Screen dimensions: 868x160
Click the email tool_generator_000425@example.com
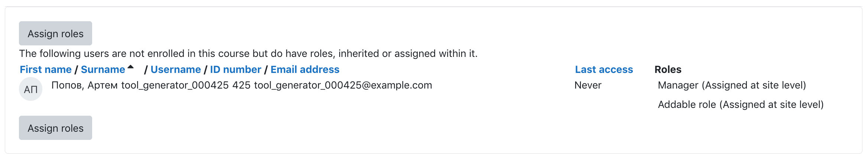click(343, 85)
